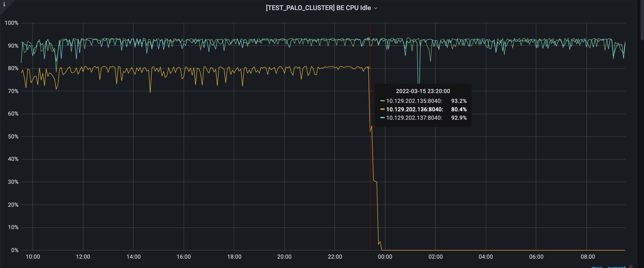Click the 00:00 label on the time axis
644x268 pixels.
tap(385, 257)
